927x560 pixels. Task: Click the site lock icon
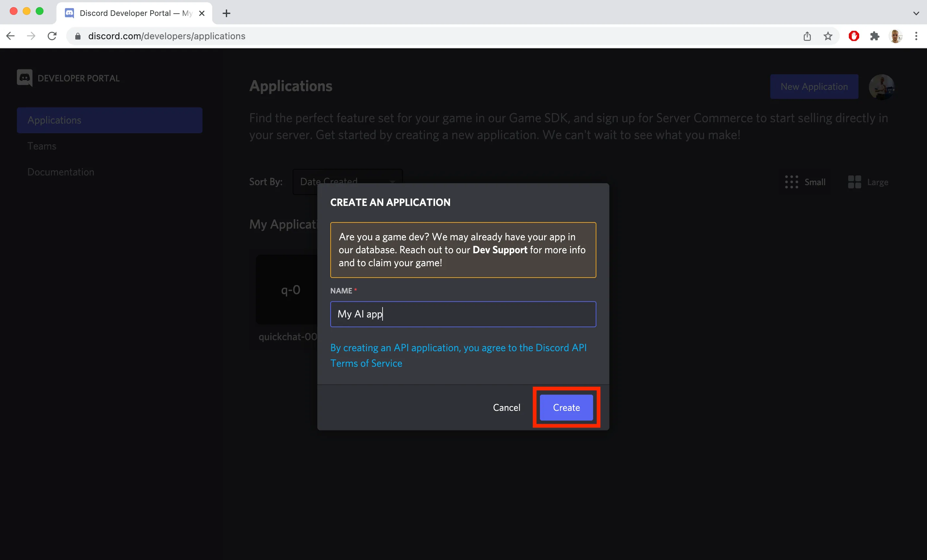(x=78, y=36)
